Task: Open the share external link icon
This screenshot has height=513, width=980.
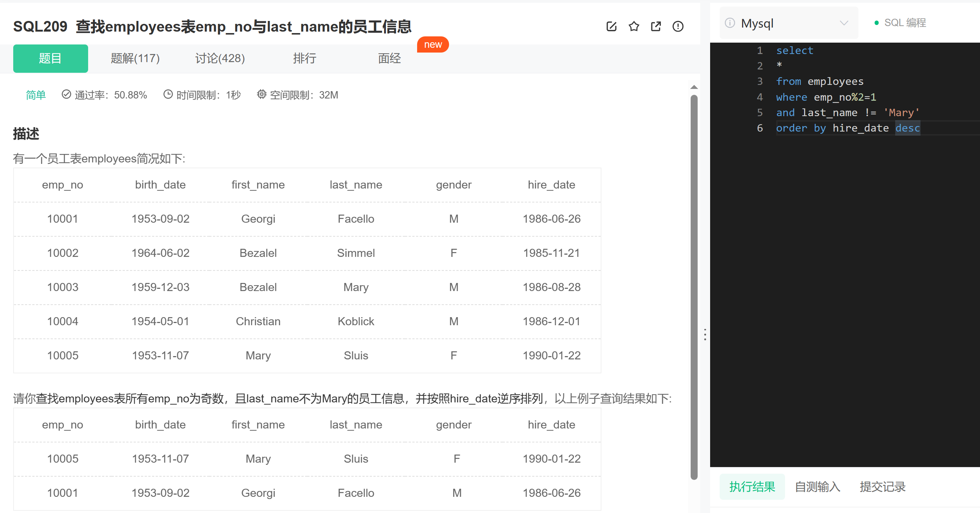Action: coord(656,26)
